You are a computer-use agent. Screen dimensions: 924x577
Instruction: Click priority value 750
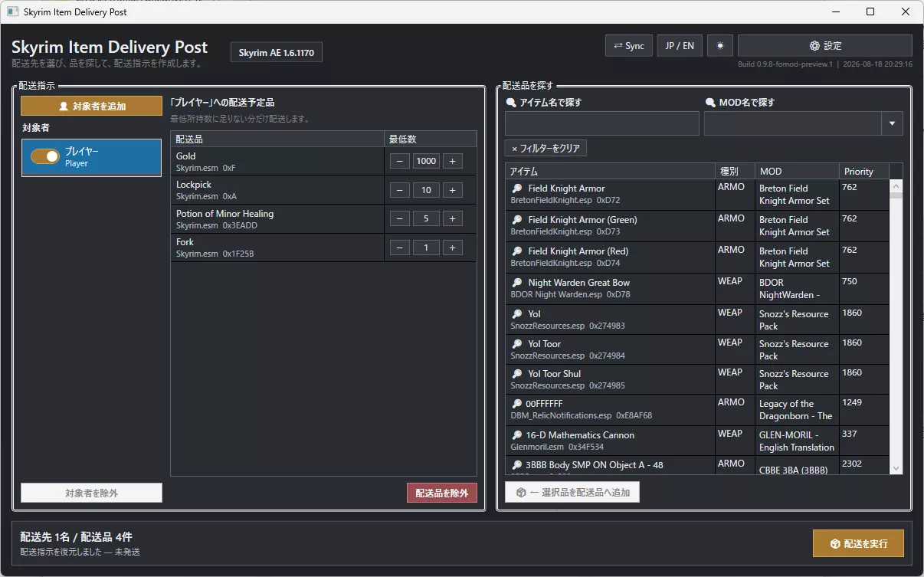tap(850, 281)
